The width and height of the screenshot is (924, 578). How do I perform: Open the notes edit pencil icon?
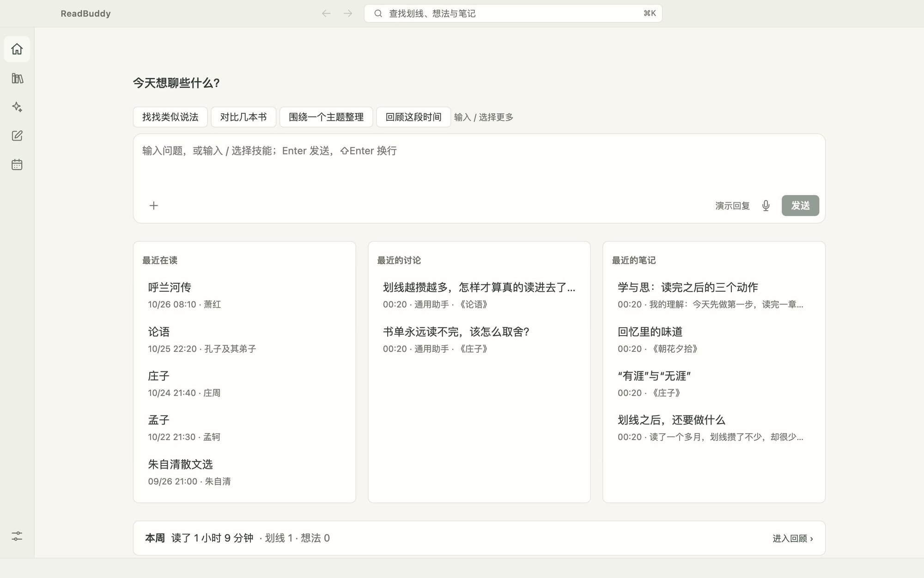(x=17, y=135)
